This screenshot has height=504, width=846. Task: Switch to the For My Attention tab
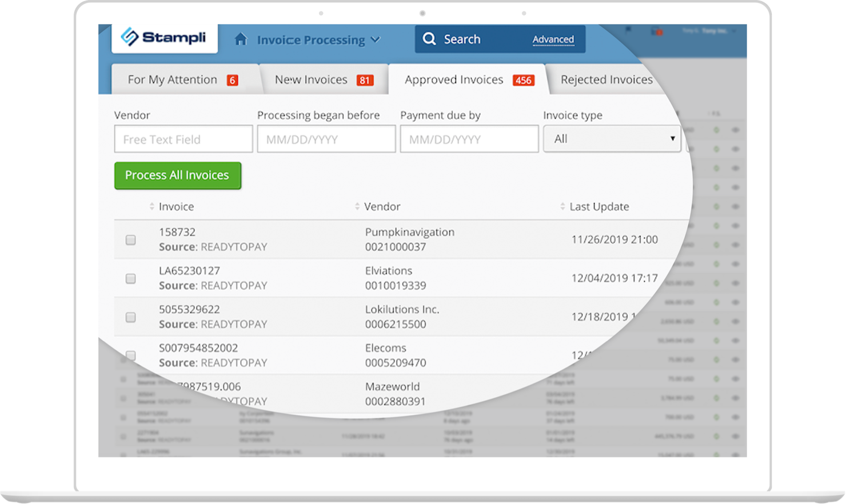(183, 80)
